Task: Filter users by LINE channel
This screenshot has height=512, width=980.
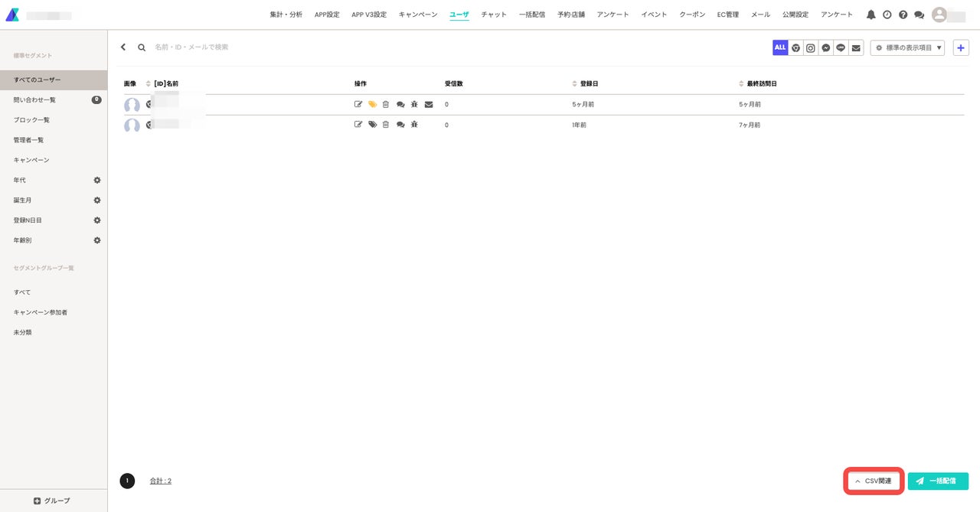Action: pyautogui.click(x=841, y=47)
